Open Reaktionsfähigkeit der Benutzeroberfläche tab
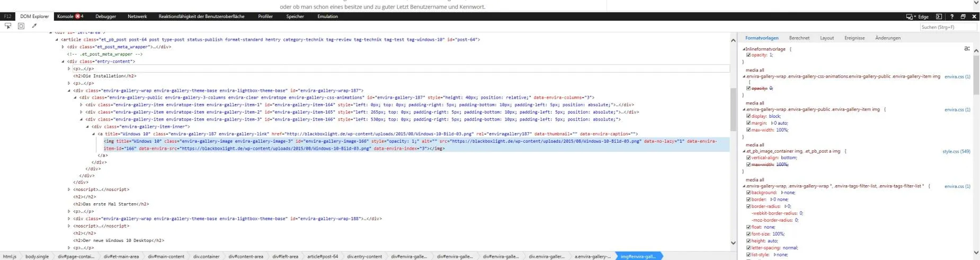Screen dimensions: 980x260 pyautogui.click(x=201, y=16)
